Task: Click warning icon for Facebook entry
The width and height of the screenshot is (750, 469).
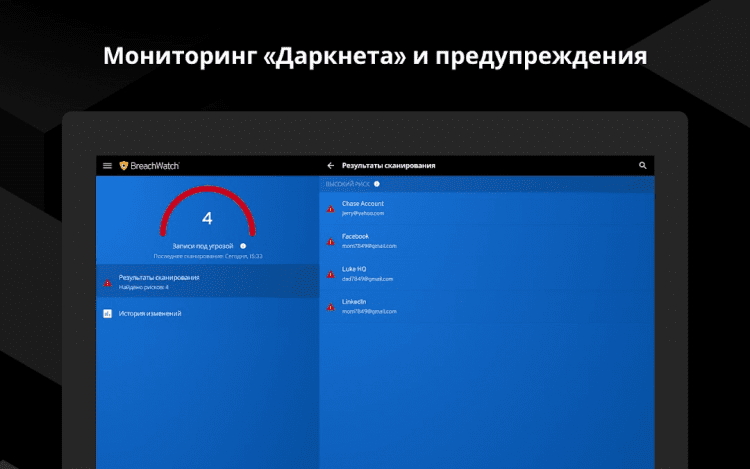Action: pyautogui.click(x=331, y=241)
